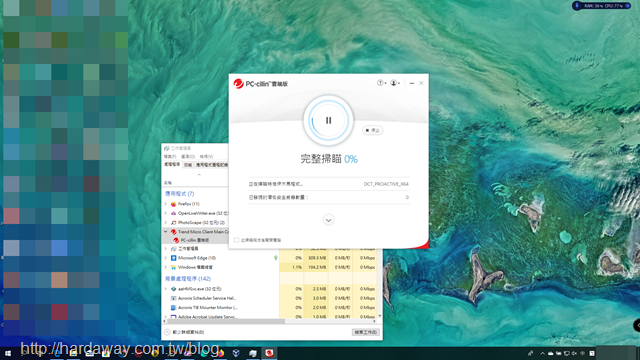Click Fewer details toggle in Task Manager
Screen dimensions: 640x360
pyautogui.click(x=184, y=332)
